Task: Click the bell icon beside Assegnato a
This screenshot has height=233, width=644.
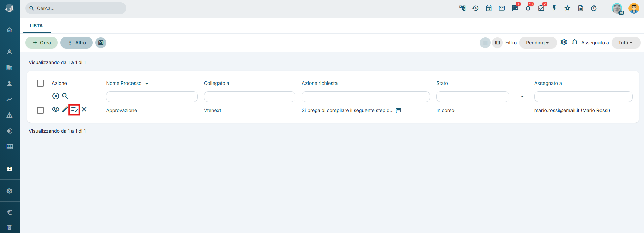Action: pyautogui.click(x=575, y=42)
